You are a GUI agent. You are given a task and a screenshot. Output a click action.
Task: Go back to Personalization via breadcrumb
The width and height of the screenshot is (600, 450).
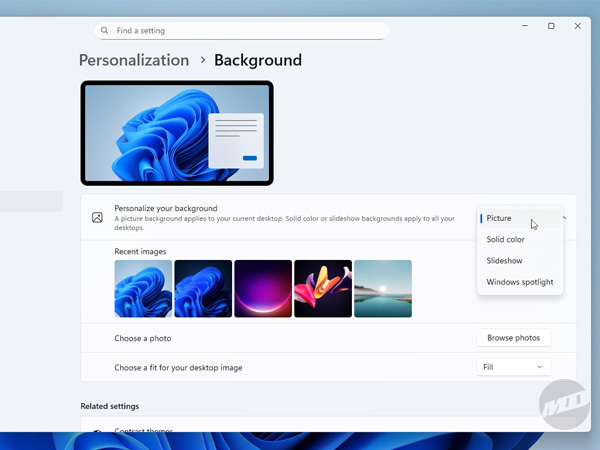coord(134,60)
